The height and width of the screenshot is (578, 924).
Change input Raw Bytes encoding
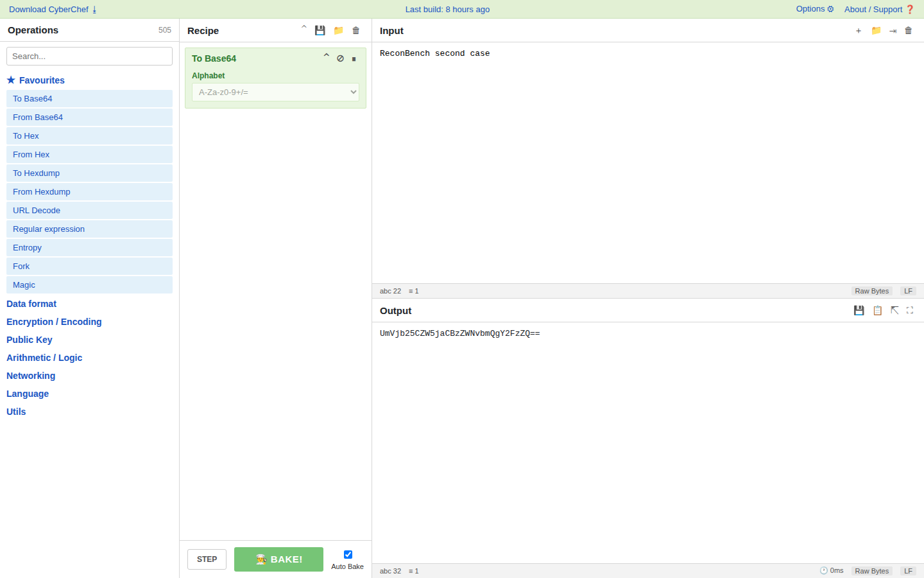(x=872, y=291)
